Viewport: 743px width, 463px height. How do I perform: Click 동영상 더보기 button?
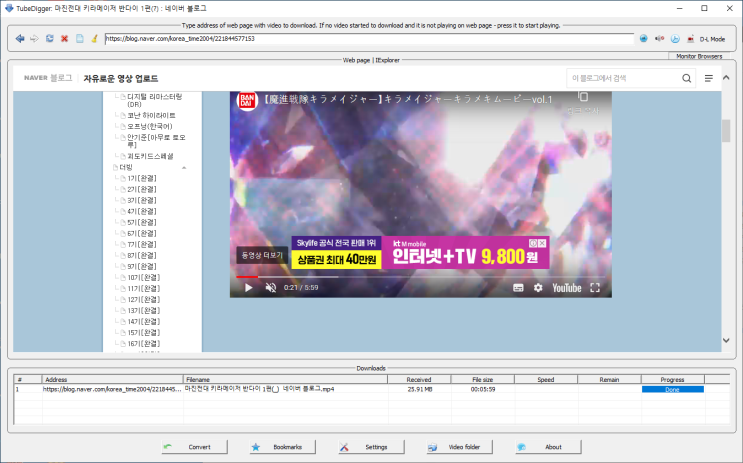tap(262, 255)
